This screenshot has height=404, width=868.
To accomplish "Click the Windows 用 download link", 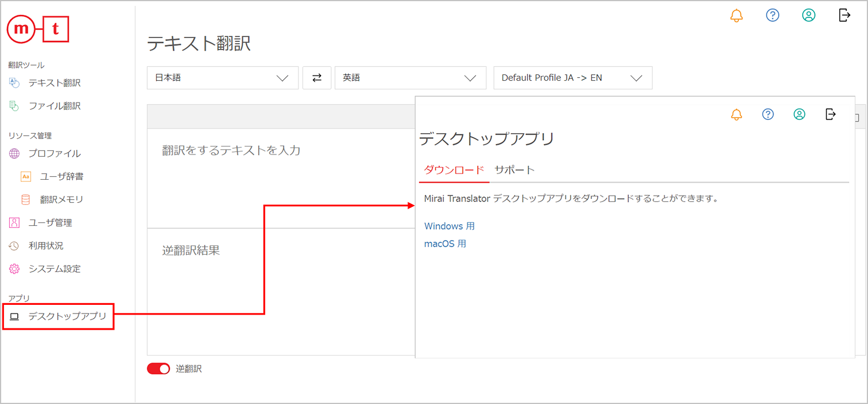I will point(450,226).
